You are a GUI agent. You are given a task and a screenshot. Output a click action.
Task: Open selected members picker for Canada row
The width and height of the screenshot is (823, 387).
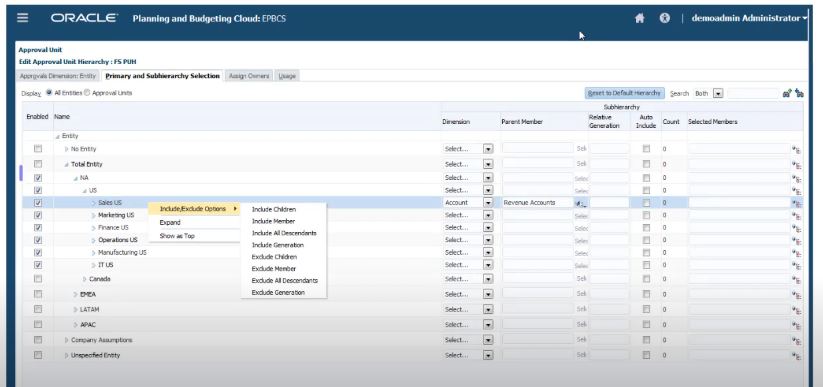tap(797, 280)
